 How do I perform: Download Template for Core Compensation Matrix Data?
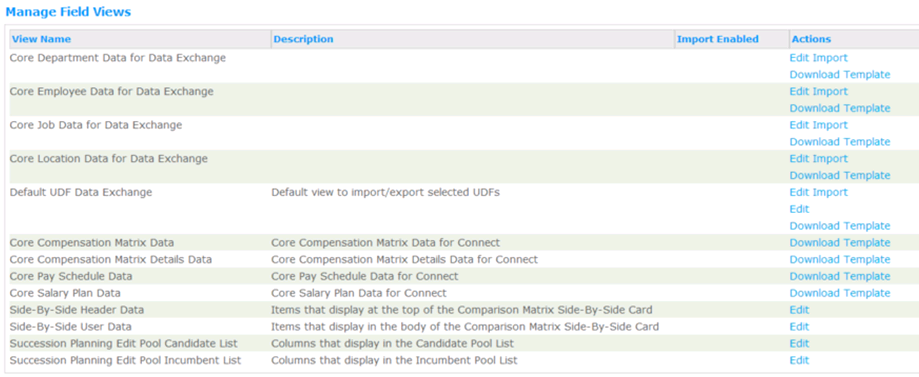point(839,243)
